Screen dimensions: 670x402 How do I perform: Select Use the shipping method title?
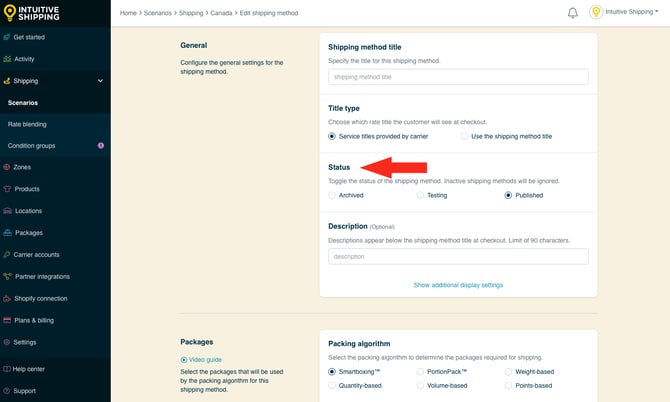click(x=464, y=136)
